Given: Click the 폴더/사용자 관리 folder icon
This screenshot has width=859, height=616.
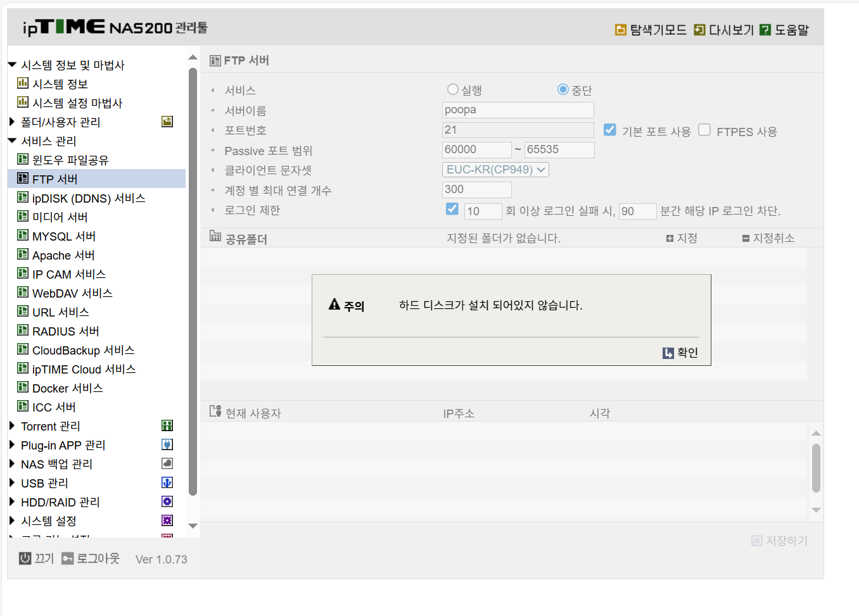Looking at the screenshot, I should [167, 122].
